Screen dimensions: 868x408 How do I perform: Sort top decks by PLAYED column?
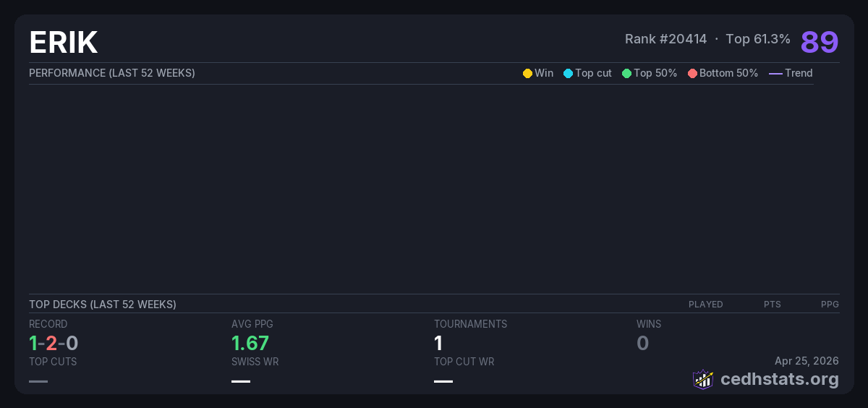point(705,305)
